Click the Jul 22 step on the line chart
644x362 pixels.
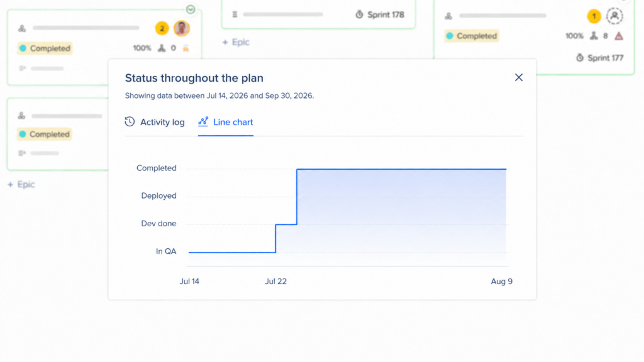[x=275, y=238]
